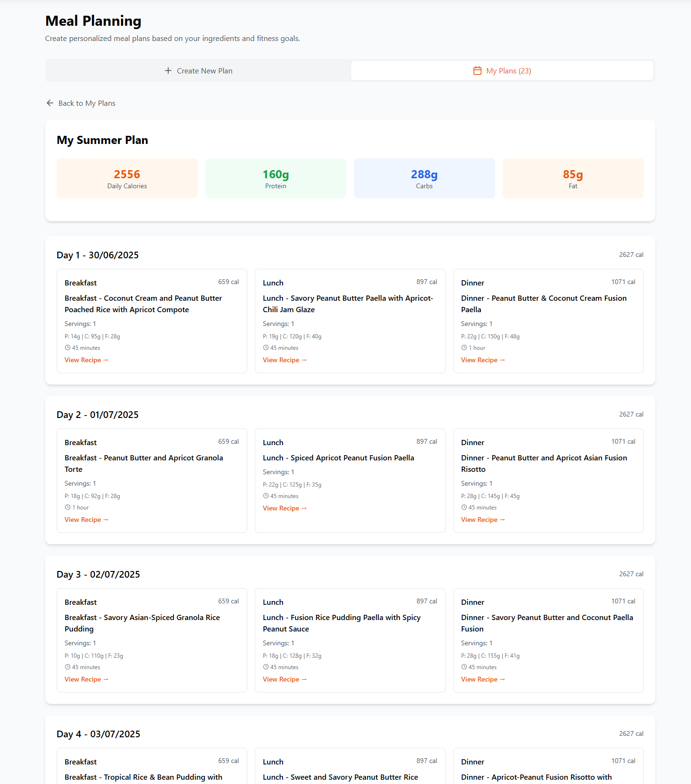View Recipe for Savory Peanut Butter Paella lunch
The height and width of the screenshot is (784, 691).
pos(285,360)
